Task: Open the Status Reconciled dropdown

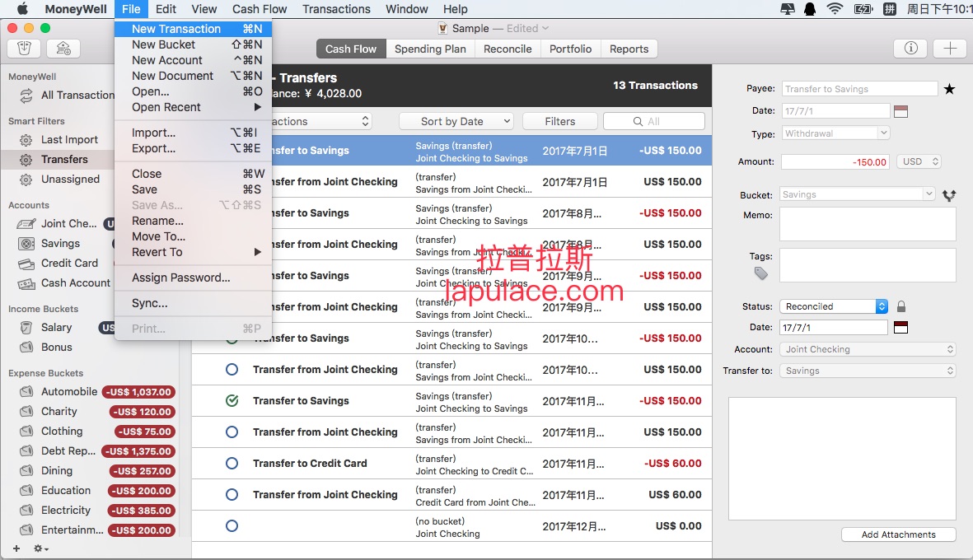Action: point(834,306)
